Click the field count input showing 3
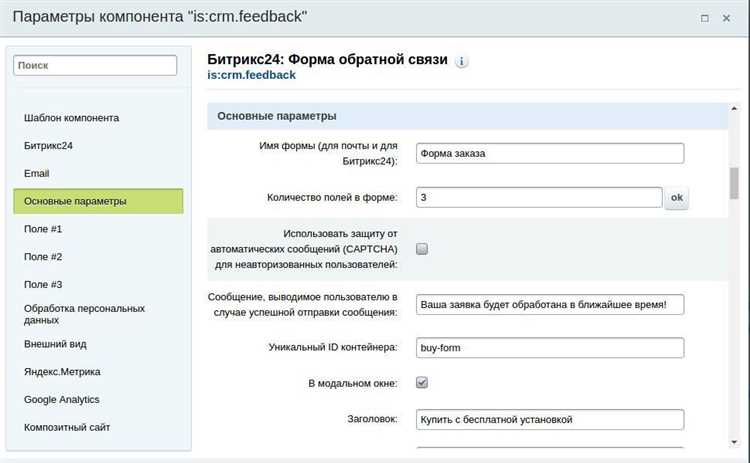750x463 pixels. pyautogui.click(x=539, y=198)
